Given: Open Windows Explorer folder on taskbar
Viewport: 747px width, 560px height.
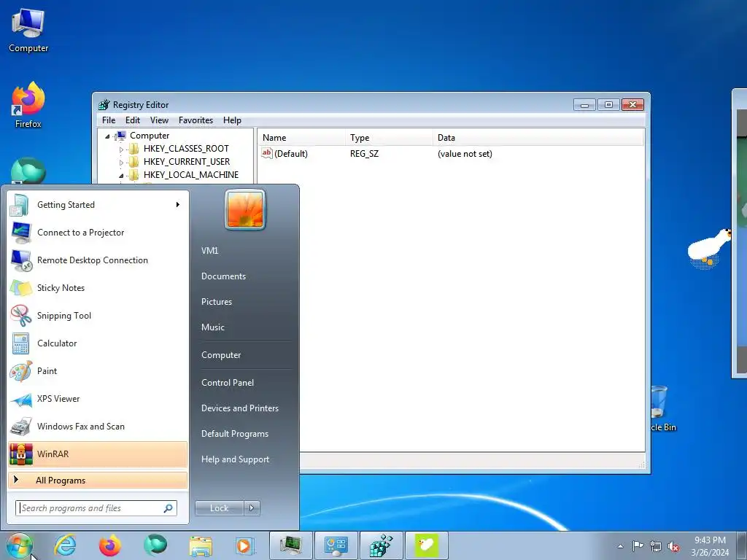Looking at the screenshot, I should [x=201, y=546].
